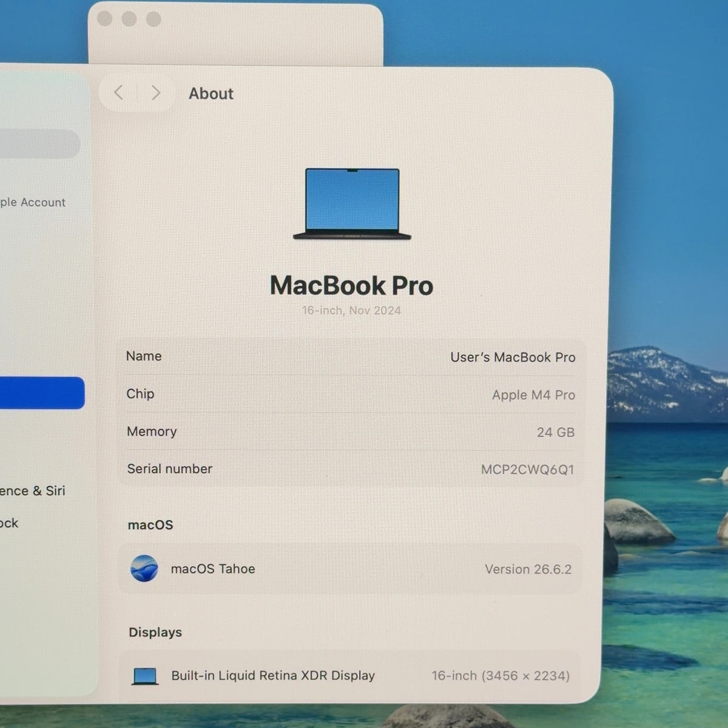The height and width of the screenshot is (728, 728).
Task: Click the computer name "User's MacBook Pro"
Action: click(x=513, y=357)
